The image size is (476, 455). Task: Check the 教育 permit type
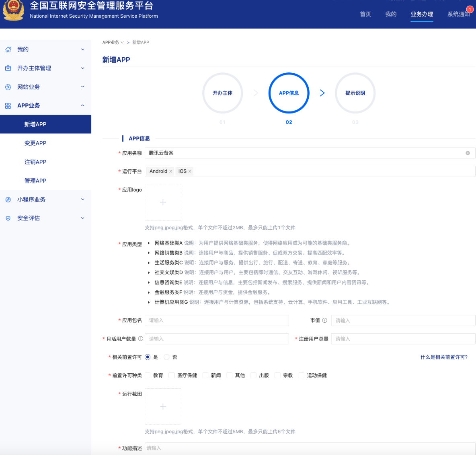pyautogui.click(x=148, y=375)
